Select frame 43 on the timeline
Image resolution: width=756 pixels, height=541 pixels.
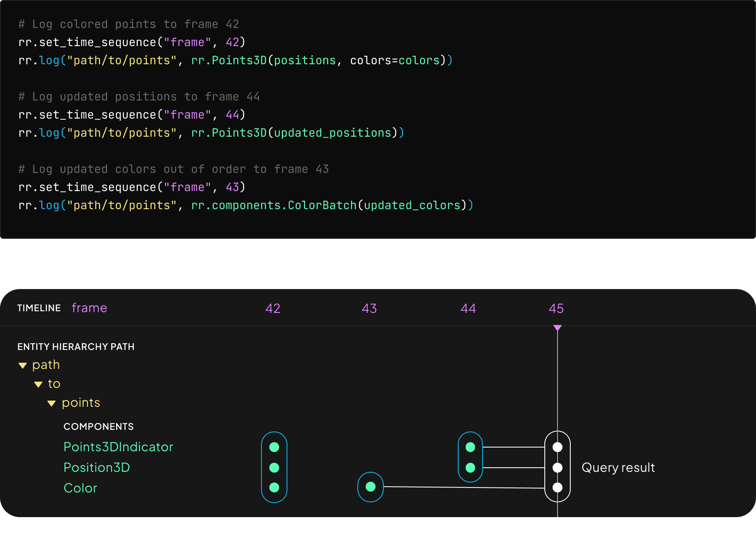pos(369,308)
